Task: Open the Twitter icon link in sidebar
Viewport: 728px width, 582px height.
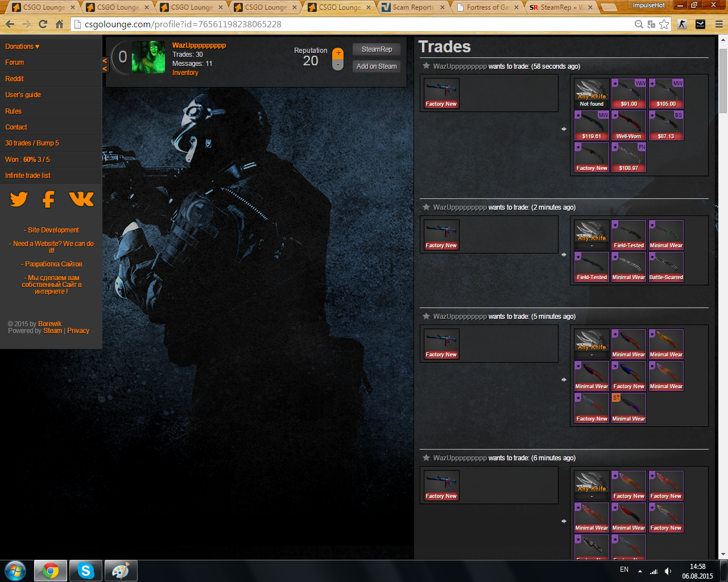Action: coord(19,199)
